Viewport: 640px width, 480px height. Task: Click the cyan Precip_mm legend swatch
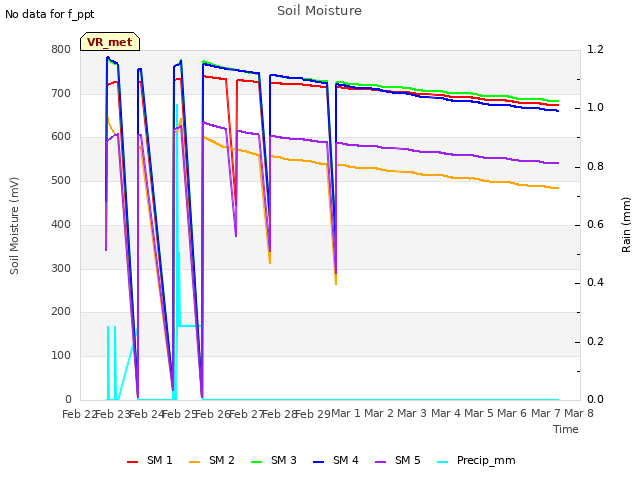pos(443,462)
